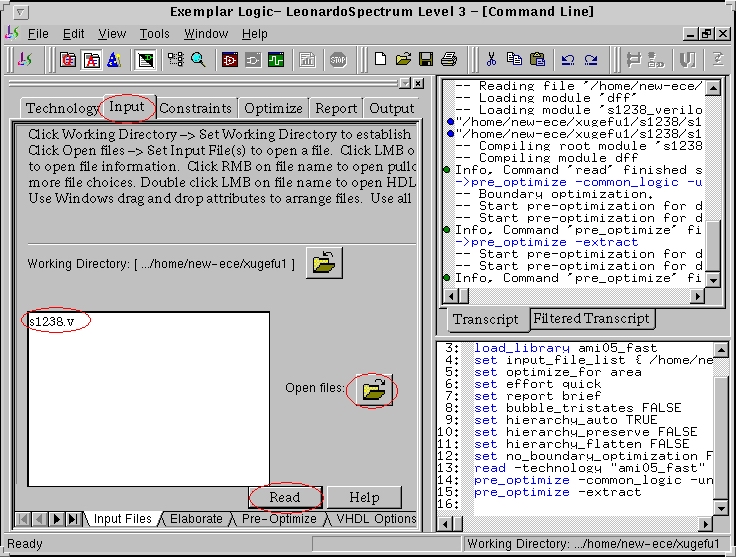Click the grayed chart report icon

pyautogui.click(x=307, y=60)
